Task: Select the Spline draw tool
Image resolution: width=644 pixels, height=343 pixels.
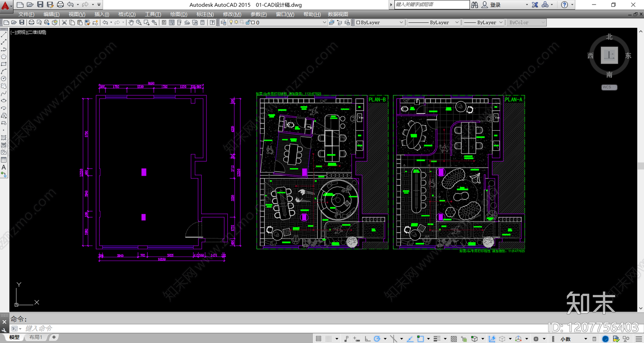Action: coord(4,93)
